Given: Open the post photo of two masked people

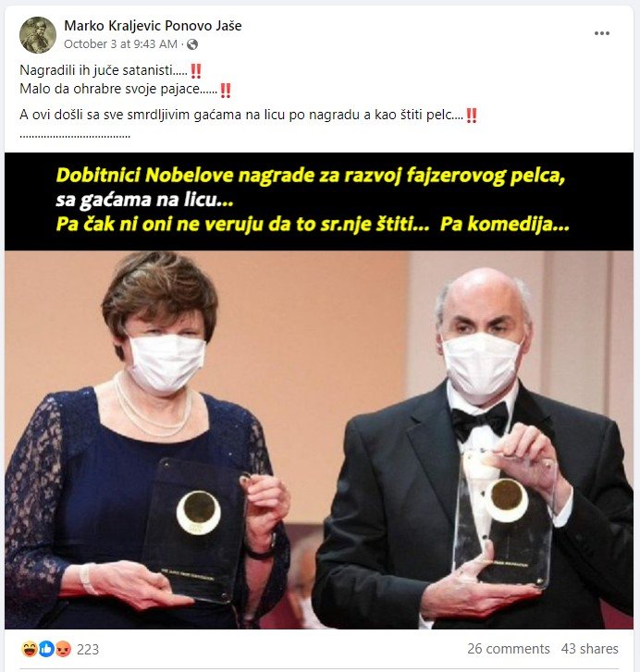Looking at the screenshot, I should tap(319, 440).
